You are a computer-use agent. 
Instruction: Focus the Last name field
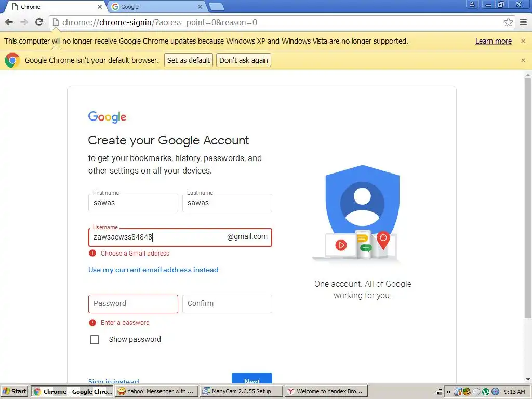click(x=228, y=203)
